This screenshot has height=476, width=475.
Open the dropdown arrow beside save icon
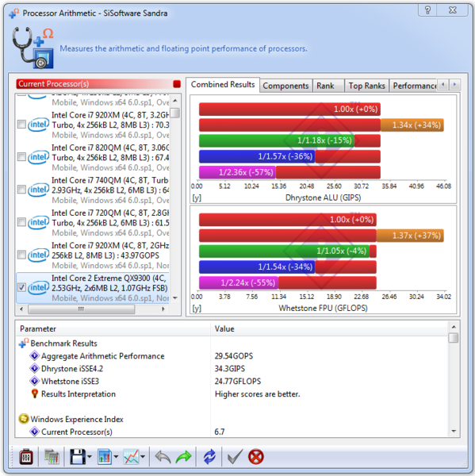(90, 457)
